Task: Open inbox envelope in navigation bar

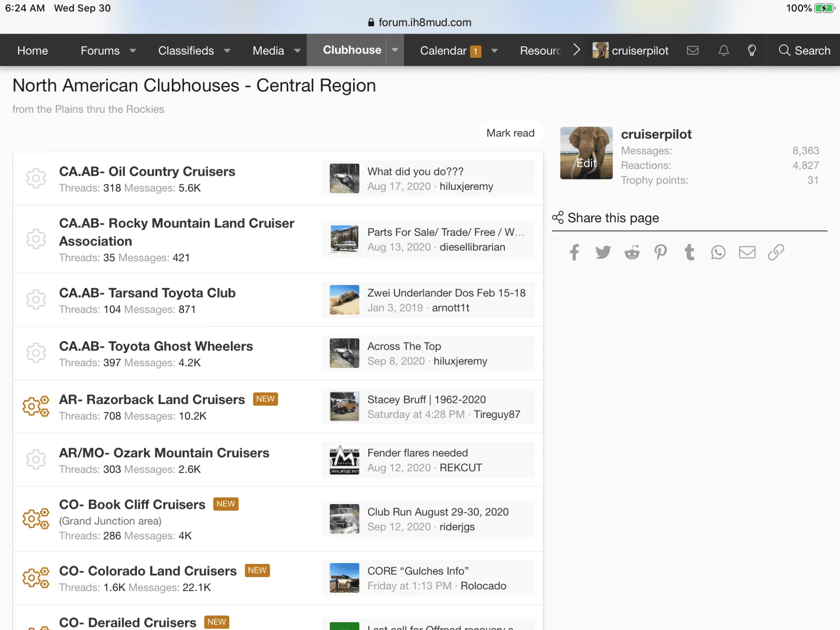Action: [x=693, y=50]
